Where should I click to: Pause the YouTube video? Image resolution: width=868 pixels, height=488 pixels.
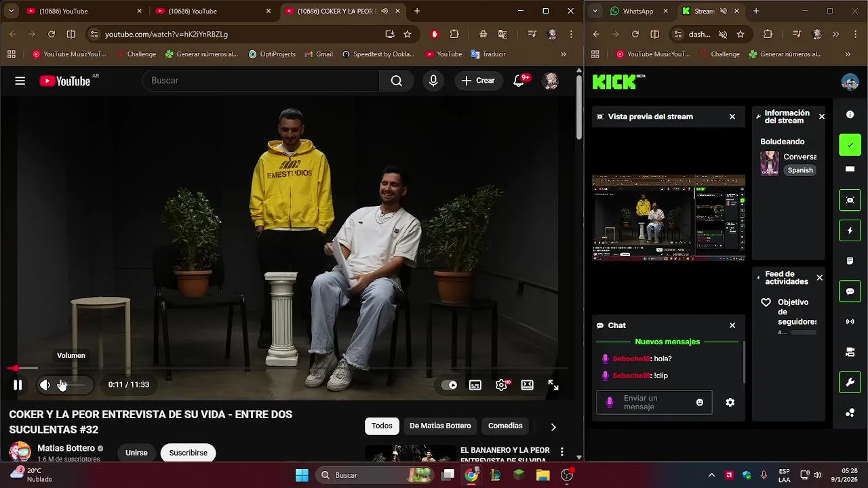click(18, 385)
